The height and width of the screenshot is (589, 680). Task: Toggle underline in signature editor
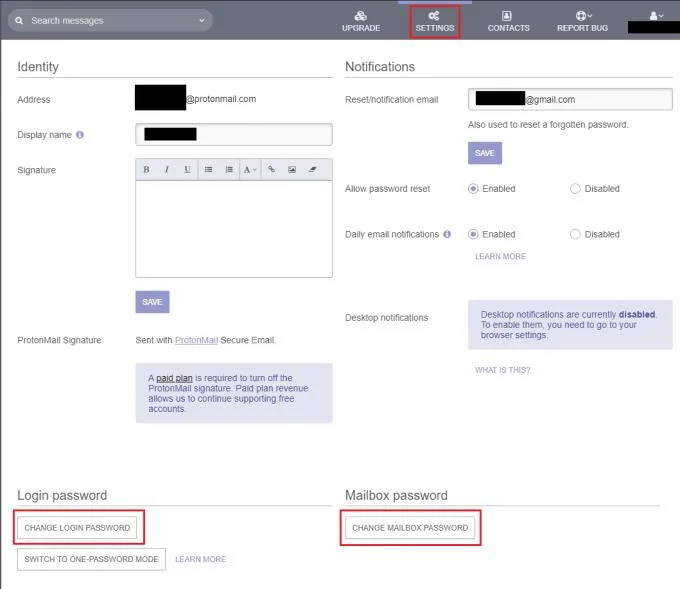(x=187, y=170)
